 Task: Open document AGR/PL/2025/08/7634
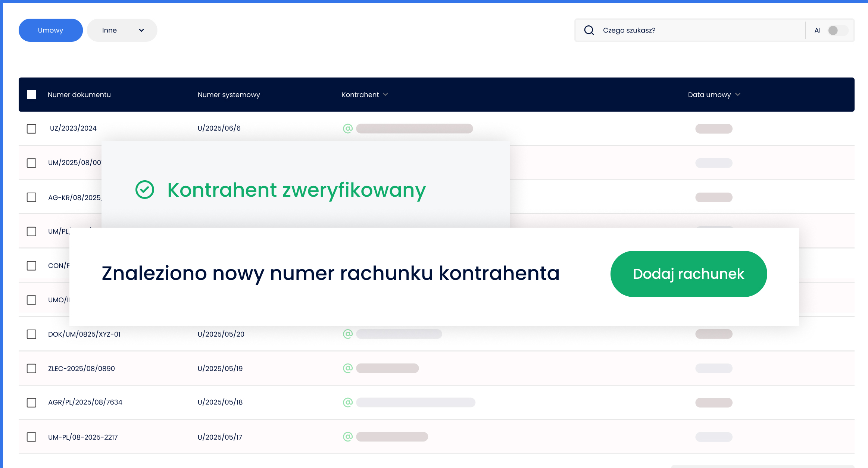(x=85, y=402)
